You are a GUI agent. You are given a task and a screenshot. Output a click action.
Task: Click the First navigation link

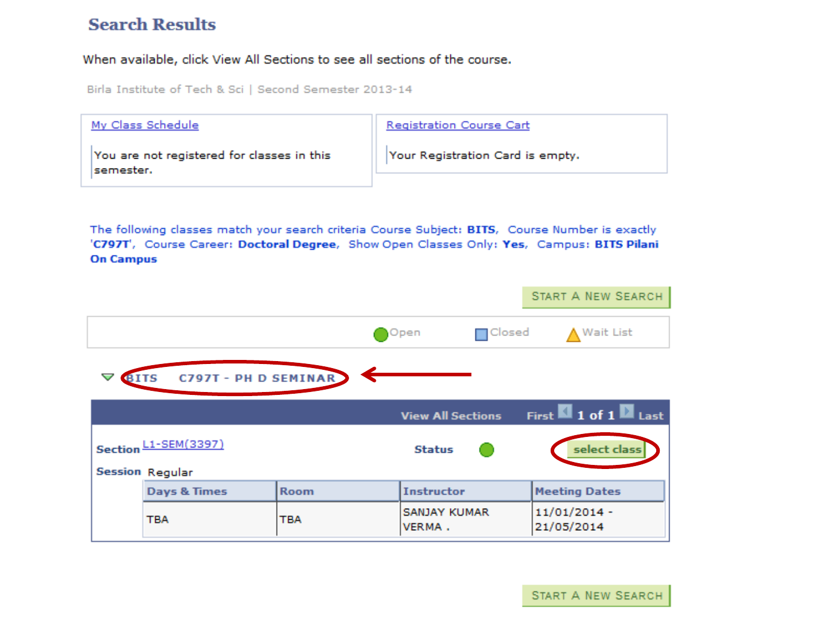click(540, 416)
